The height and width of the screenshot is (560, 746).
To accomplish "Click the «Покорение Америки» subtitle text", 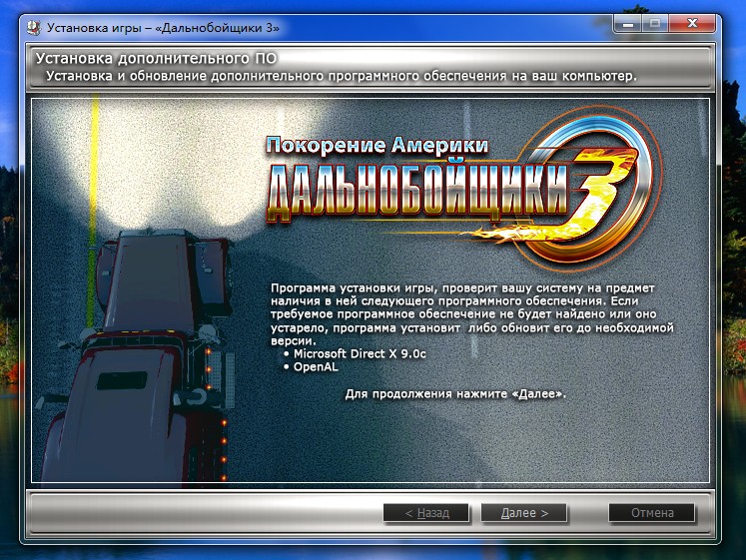I will [x=376, y=145].
